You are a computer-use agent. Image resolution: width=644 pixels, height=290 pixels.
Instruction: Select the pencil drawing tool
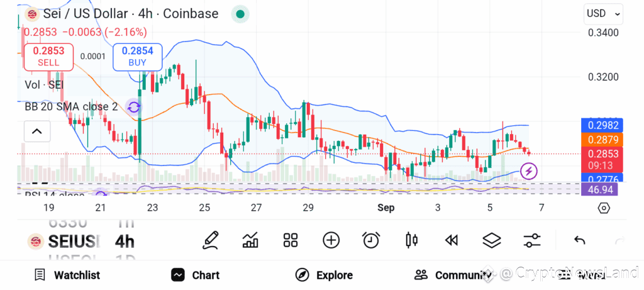210,240
